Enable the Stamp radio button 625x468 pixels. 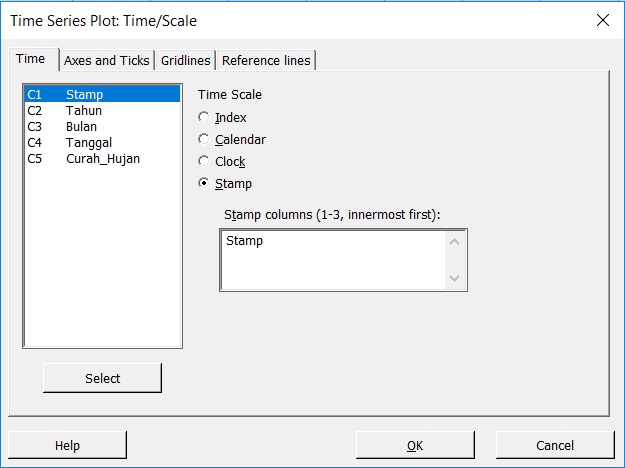(205, 184)
